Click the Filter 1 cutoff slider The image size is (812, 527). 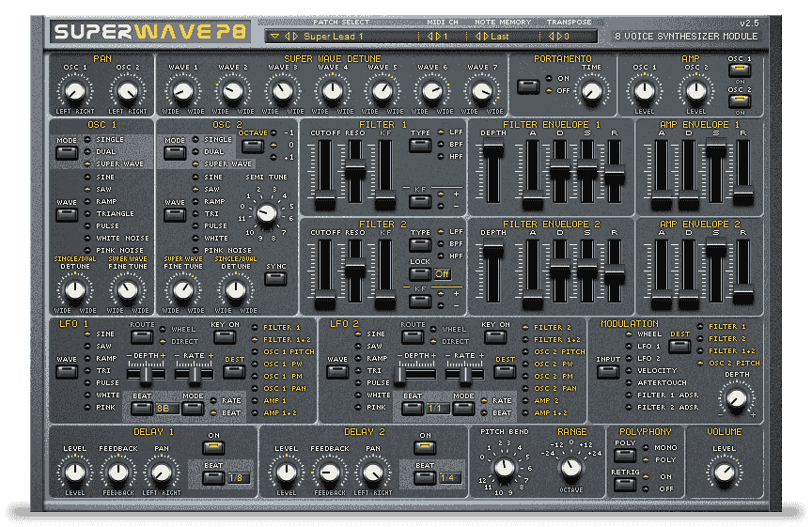click(x=324, y=174)
